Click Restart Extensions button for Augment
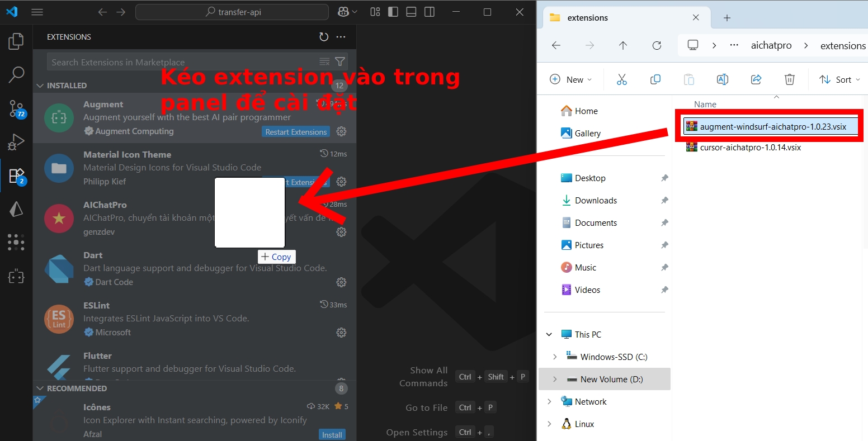 coord(296,132)
